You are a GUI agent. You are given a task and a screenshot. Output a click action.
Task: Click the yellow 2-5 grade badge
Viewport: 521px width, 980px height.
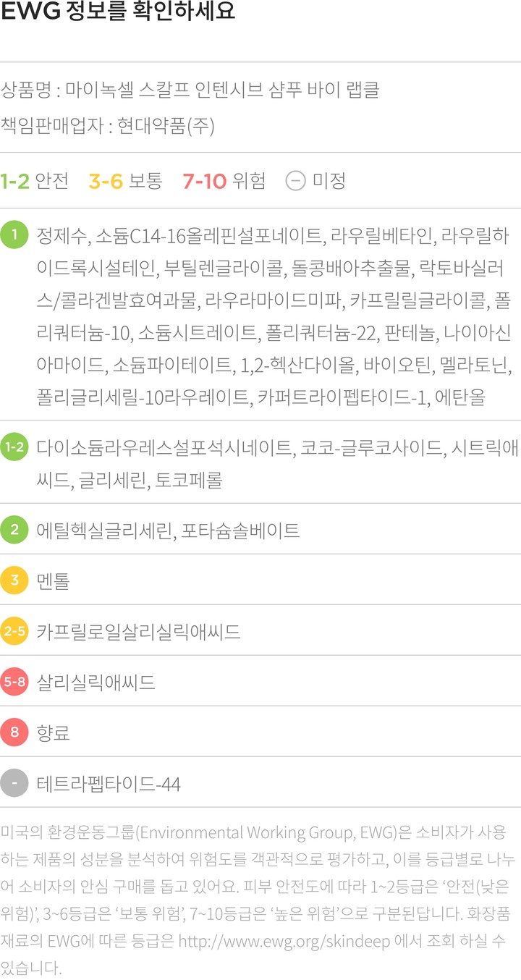point(14,631)
